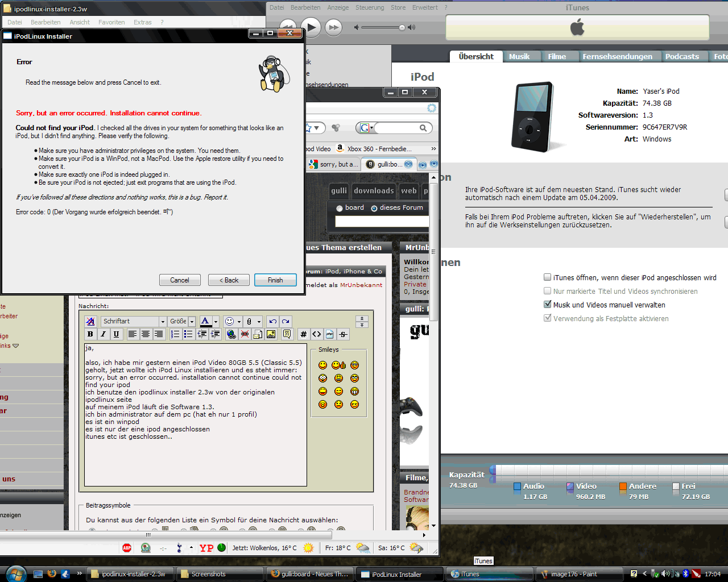Select the 'board' search radio button
Viewport: 728px width, 582px height.
340,208
